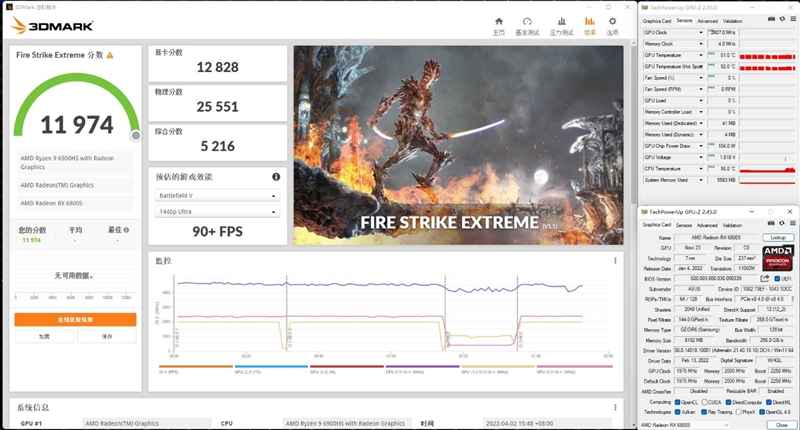Click the graphics score value 12 828
800x430 pixels.
217,67
